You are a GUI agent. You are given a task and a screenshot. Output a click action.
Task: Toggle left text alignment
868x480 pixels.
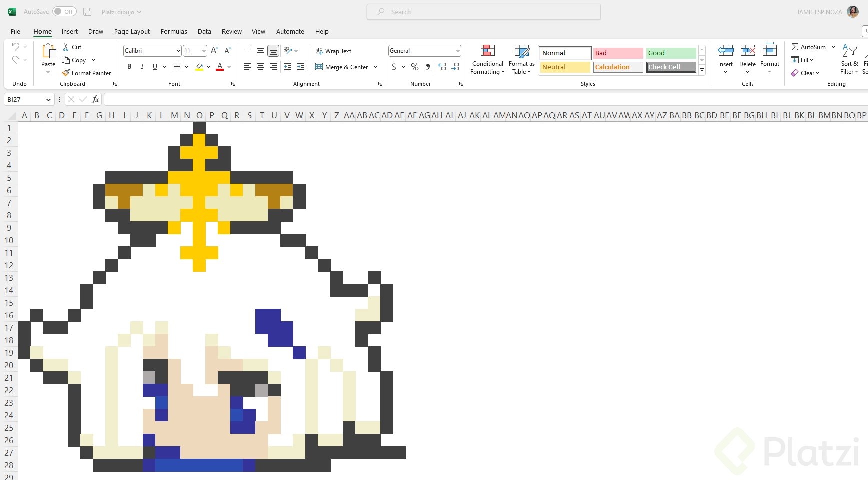[247, 67]
